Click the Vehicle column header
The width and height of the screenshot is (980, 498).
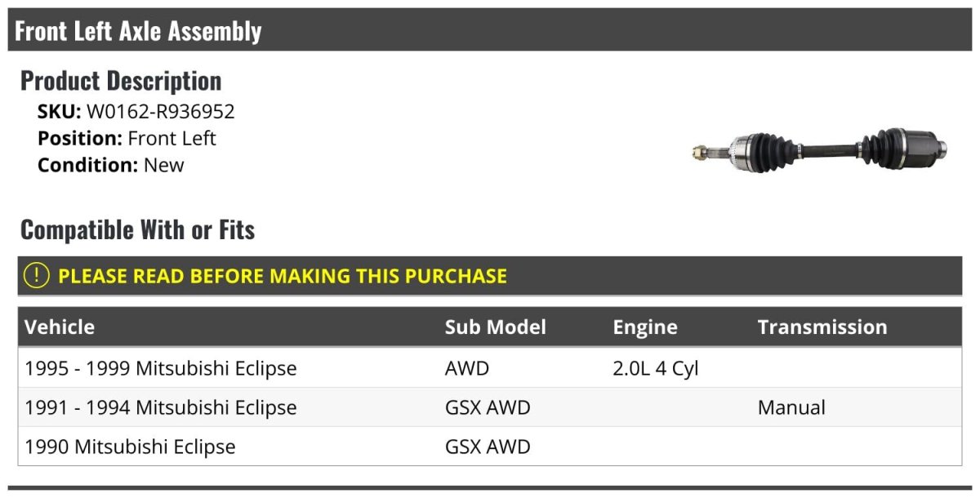[60, 327]
